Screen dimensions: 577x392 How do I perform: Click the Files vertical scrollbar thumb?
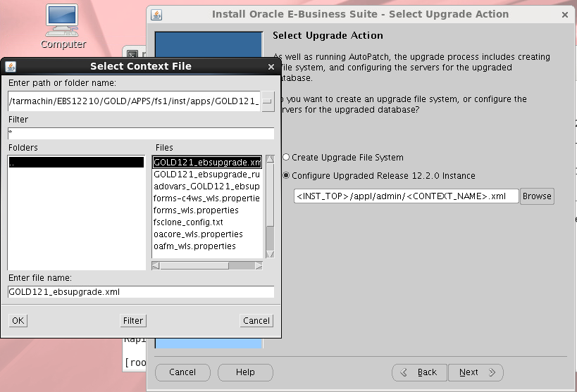click(x=270, y=195)
